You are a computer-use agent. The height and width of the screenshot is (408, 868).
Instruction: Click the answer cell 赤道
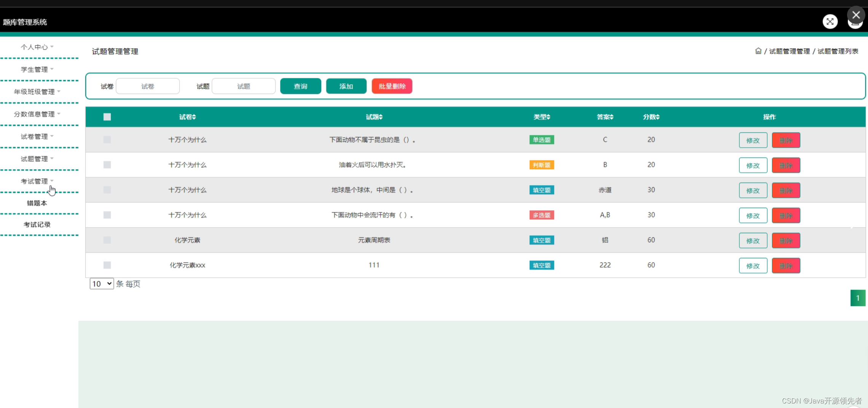coord(605,190)
